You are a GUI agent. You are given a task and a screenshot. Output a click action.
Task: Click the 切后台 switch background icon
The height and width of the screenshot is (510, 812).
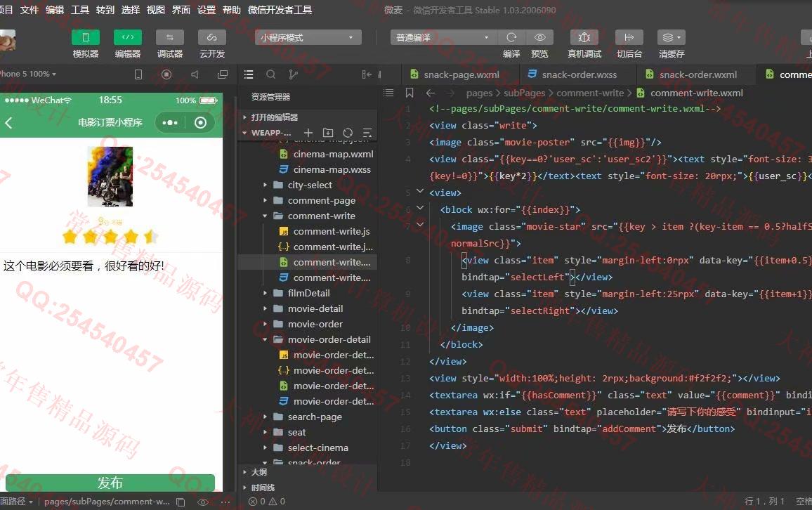pos(629,37)
